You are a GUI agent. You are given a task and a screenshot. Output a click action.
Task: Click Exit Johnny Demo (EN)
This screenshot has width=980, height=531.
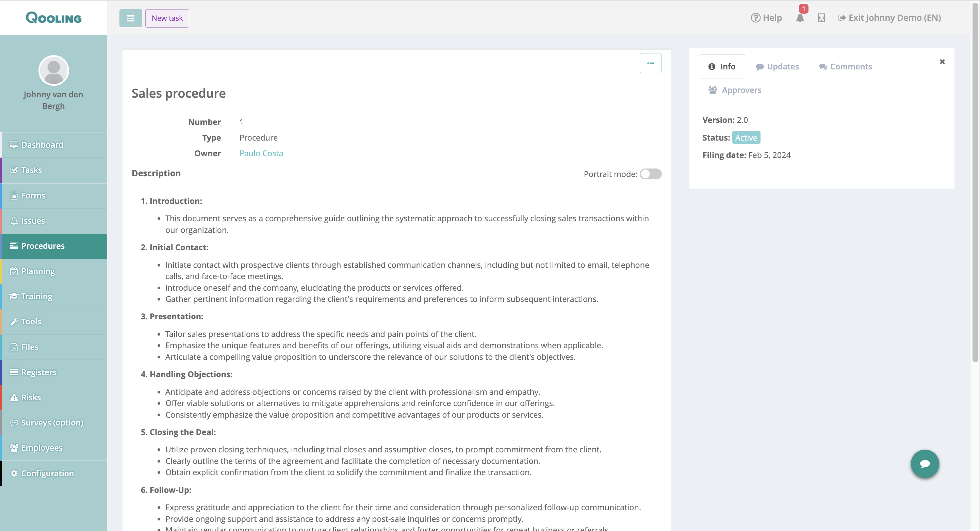pos(889,18)
